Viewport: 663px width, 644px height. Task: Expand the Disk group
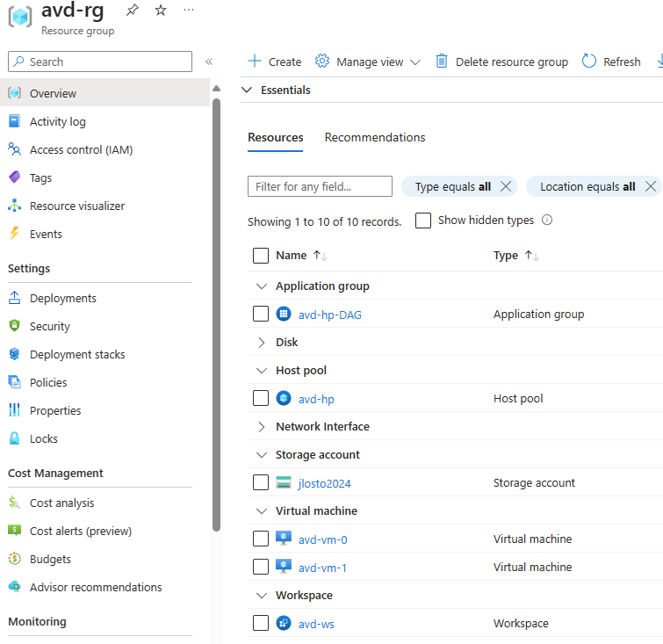[x=262, y=343]
